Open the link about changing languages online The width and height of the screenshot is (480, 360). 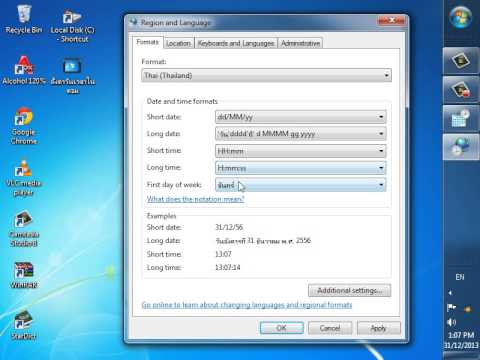pos(247,305)
